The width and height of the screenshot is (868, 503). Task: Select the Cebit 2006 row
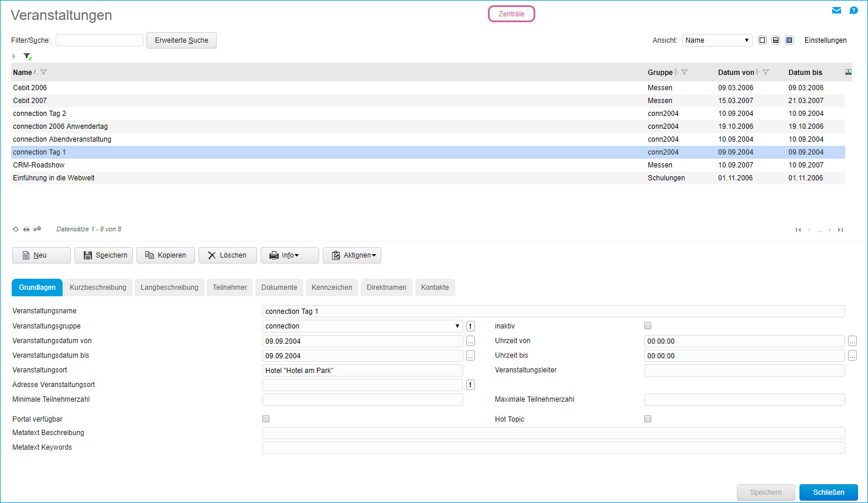tap(428, 88)
